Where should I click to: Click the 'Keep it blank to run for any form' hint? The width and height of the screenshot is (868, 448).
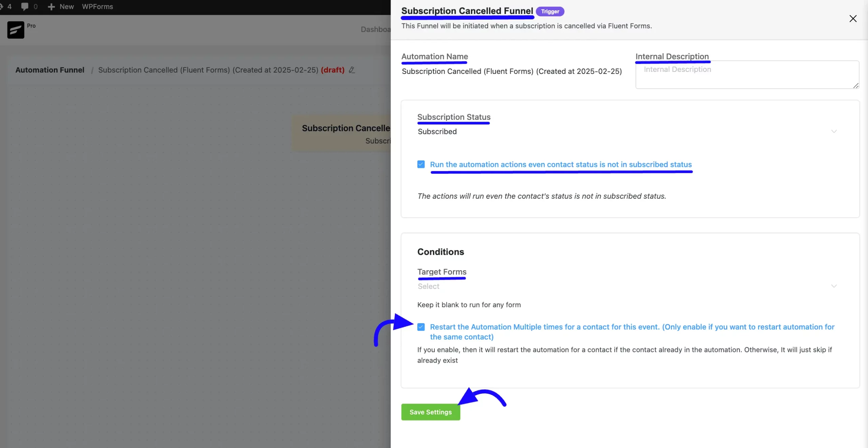(x=469, y=305)
